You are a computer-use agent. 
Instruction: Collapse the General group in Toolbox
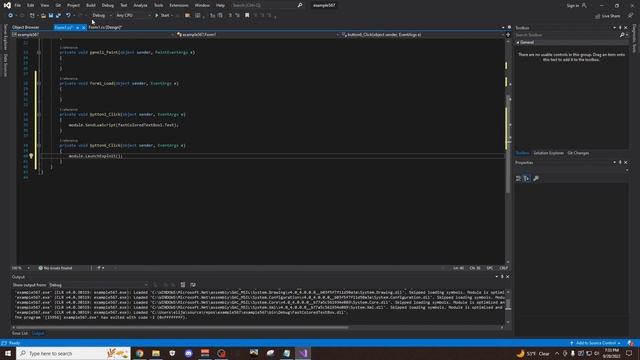(518, 42)
